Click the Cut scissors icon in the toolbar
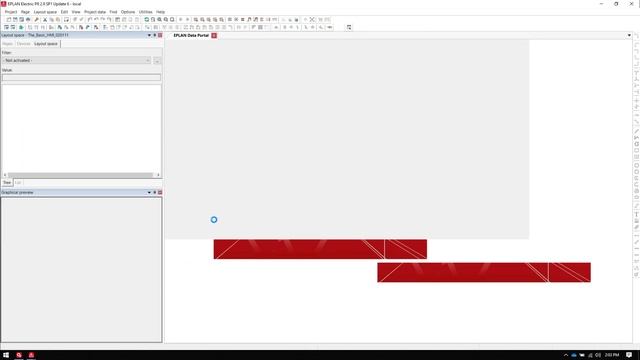This screenshot has height=360, width=640. [45, 20]
